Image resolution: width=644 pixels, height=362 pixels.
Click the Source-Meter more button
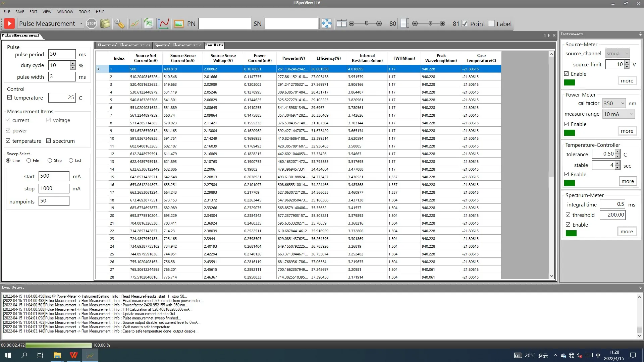[x=627, y=81]
